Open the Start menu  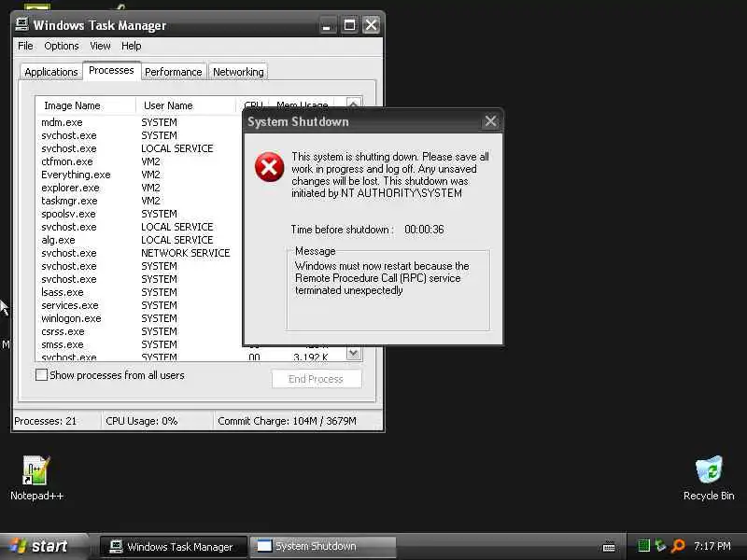(x=44, y=546)
